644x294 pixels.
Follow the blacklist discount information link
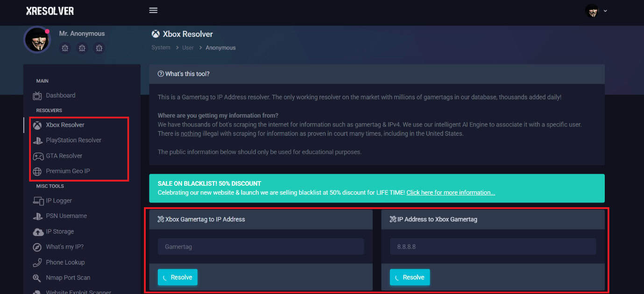tap(450, 192)
